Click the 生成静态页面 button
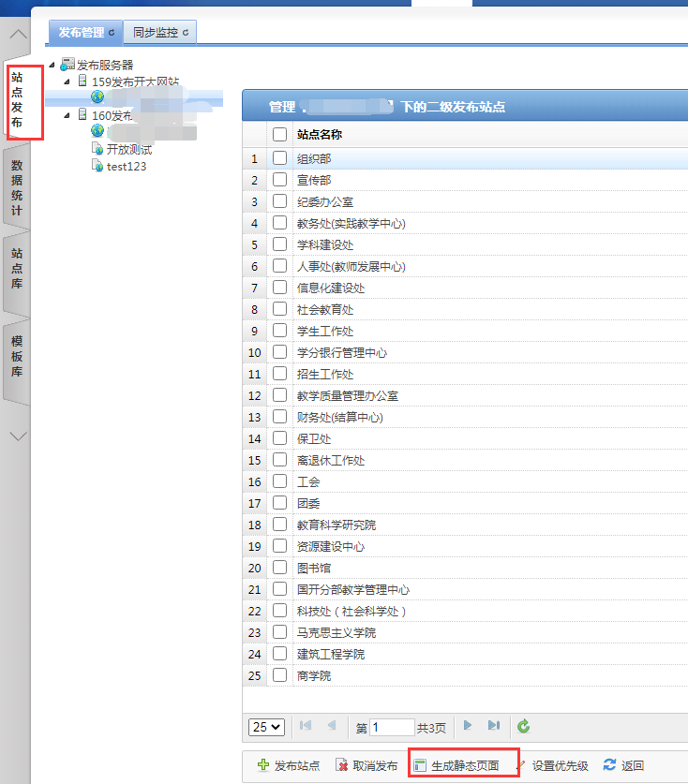Viewport: 688px width, 784px height. 464,765
